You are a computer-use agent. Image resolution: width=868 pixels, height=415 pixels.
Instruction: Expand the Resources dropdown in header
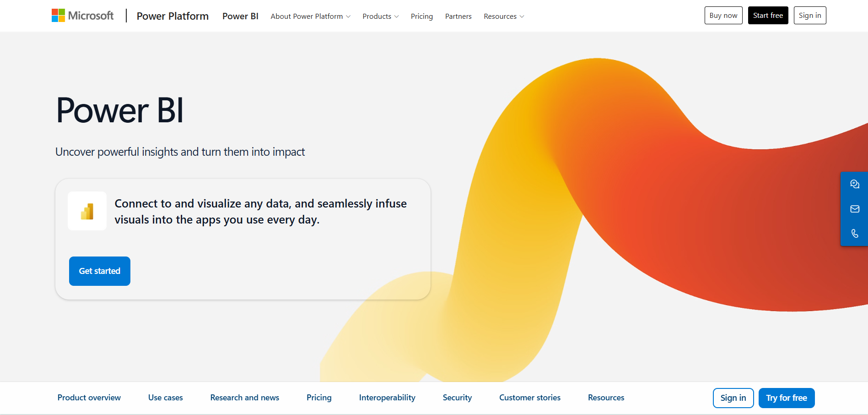(504, 16)
